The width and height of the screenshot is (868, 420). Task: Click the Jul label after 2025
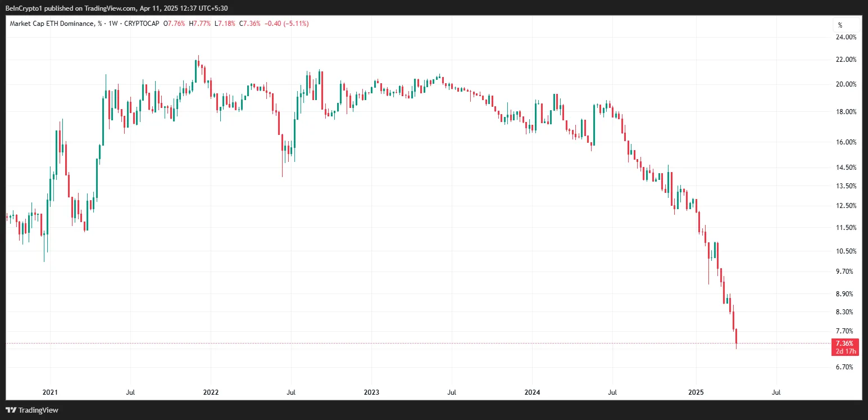pos(776,391)
